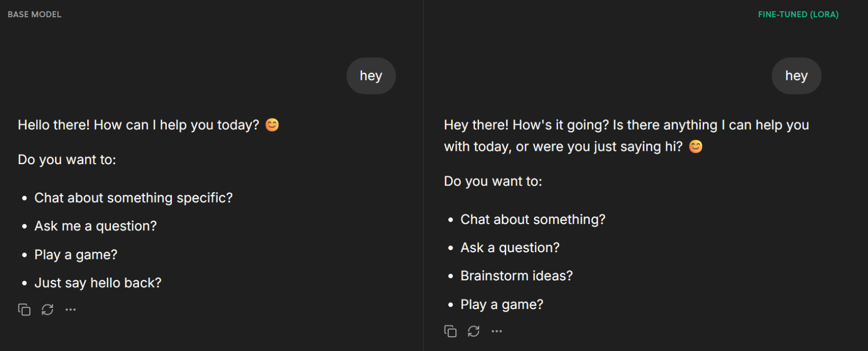The image size is (868, 351).
Task: Click "Just say hello back?" list item
Action: 98,283
